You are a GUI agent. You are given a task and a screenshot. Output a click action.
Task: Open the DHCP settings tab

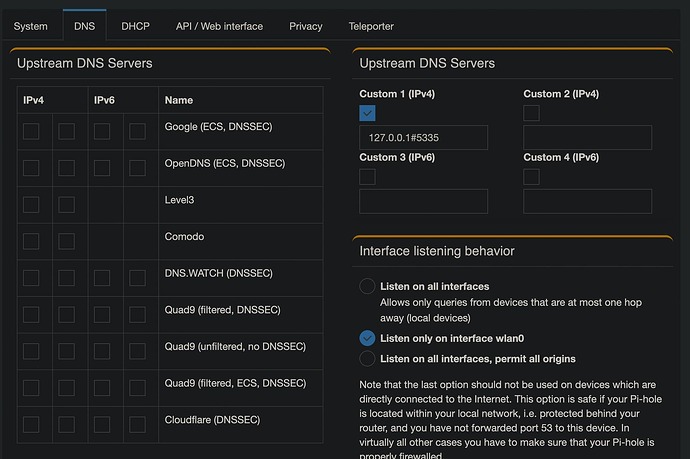[x=135, y=26]
